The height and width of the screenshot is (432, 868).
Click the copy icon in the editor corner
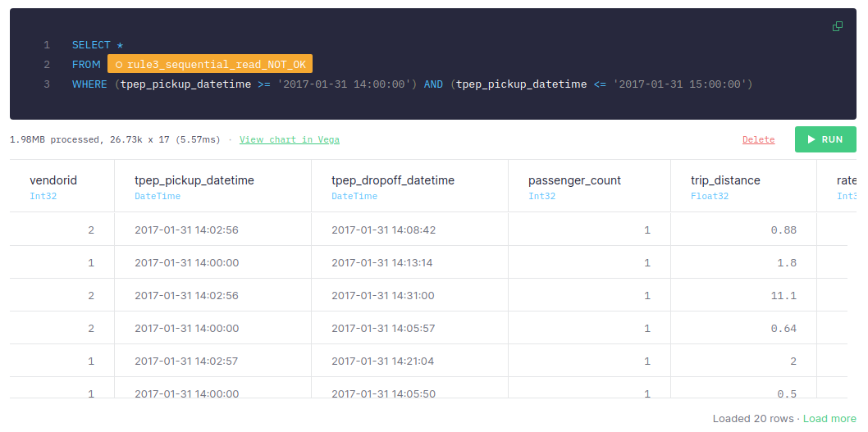[838, 26]
